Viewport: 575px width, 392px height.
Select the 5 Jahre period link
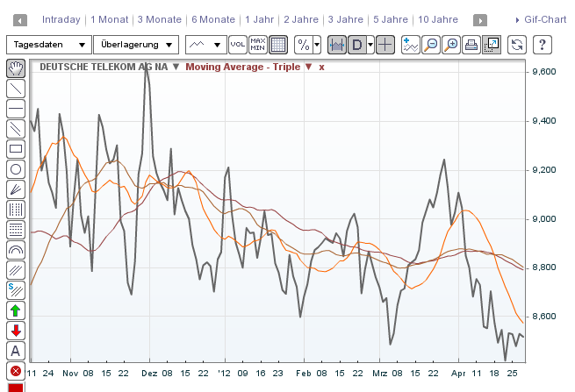tap(391, 19)
